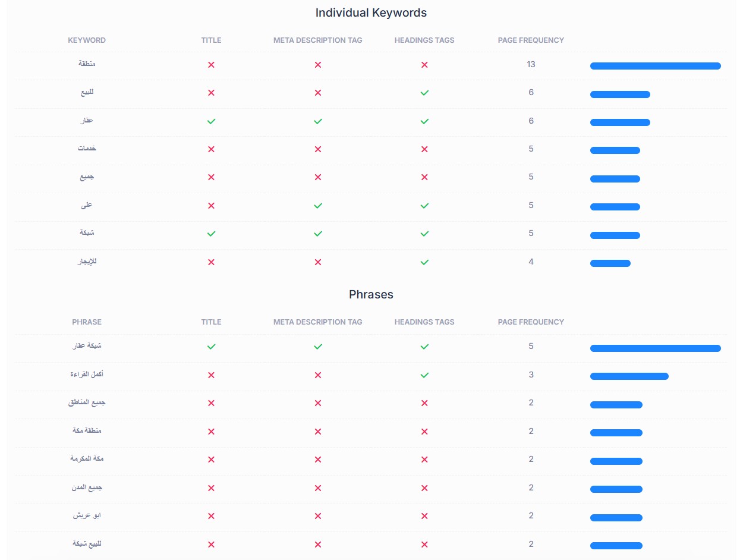Image resolution: width=740 pixels, height=560 pixels.
Task: Select the keyword جميع in the keyword column
Action: pyautogui.click(x=87, y=177)
